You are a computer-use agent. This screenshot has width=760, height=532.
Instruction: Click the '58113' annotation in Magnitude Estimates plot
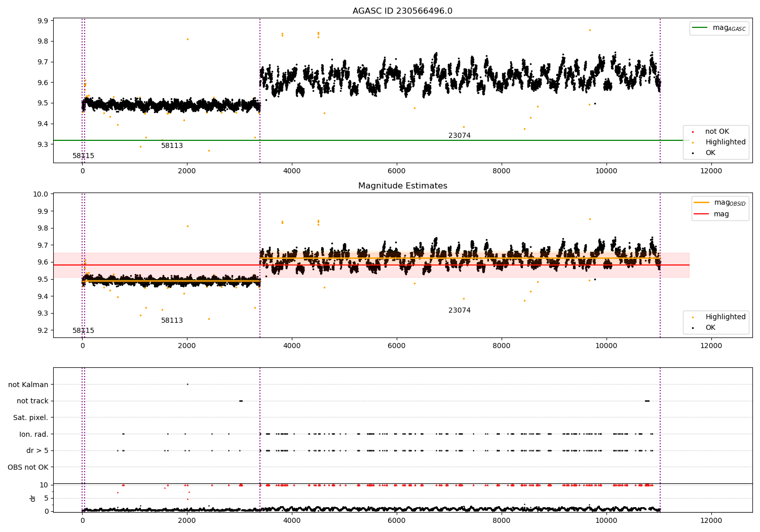click(172, 321)
